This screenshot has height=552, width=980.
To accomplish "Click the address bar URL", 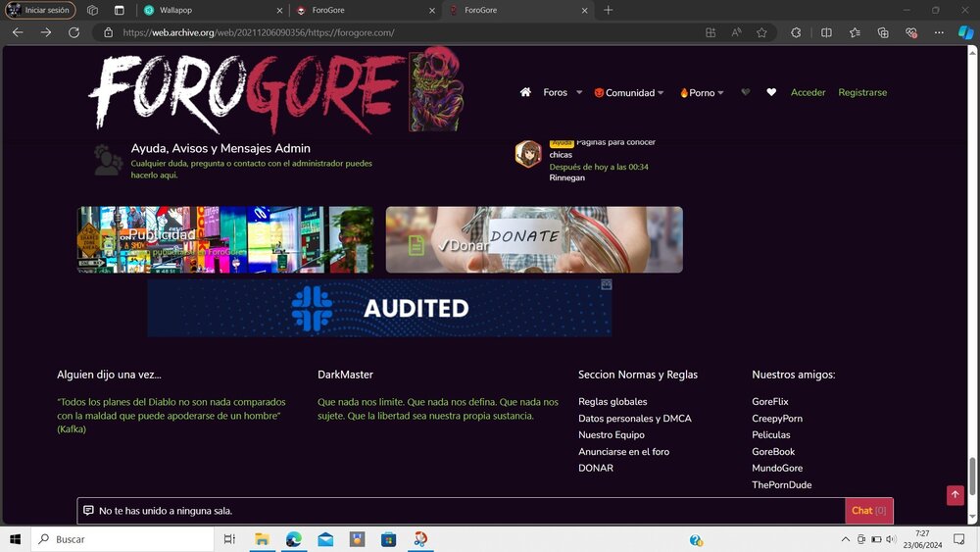I will 259,32.
